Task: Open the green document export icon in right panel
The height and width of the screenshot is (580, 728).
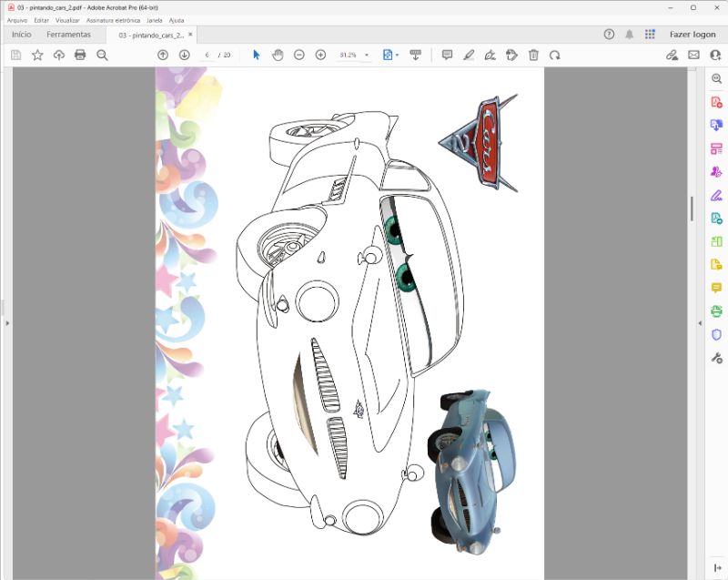Action: 716,219
